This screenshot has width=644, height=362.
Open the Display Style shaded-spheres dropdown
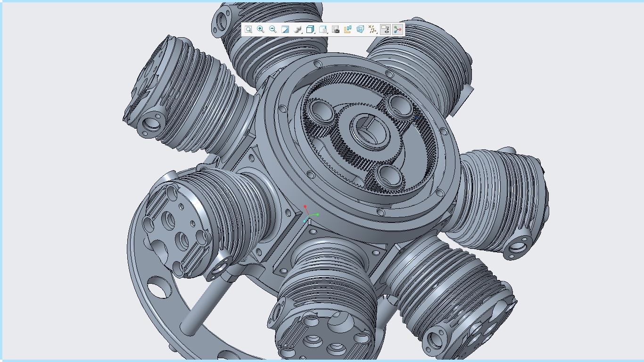pos(298,30)
